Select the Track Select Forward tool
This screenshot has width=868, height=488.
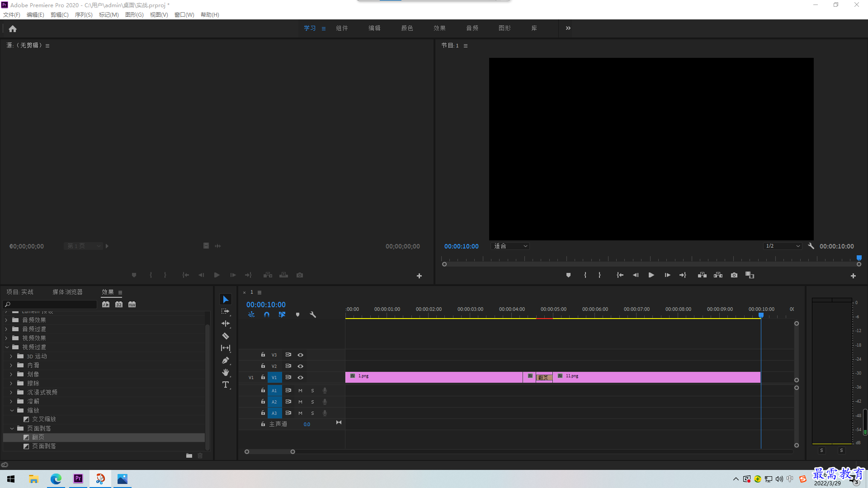[x=225, y=311]
